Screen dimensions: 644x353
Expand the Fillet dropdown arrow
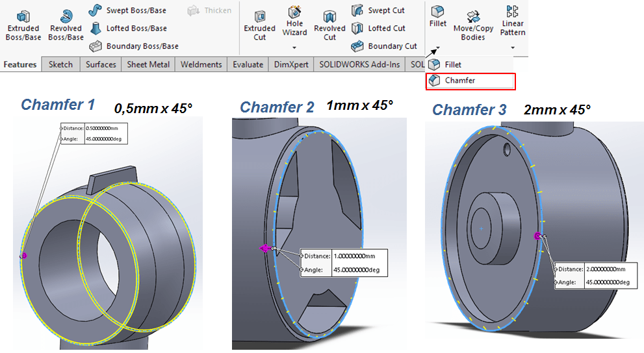[437, 47]
